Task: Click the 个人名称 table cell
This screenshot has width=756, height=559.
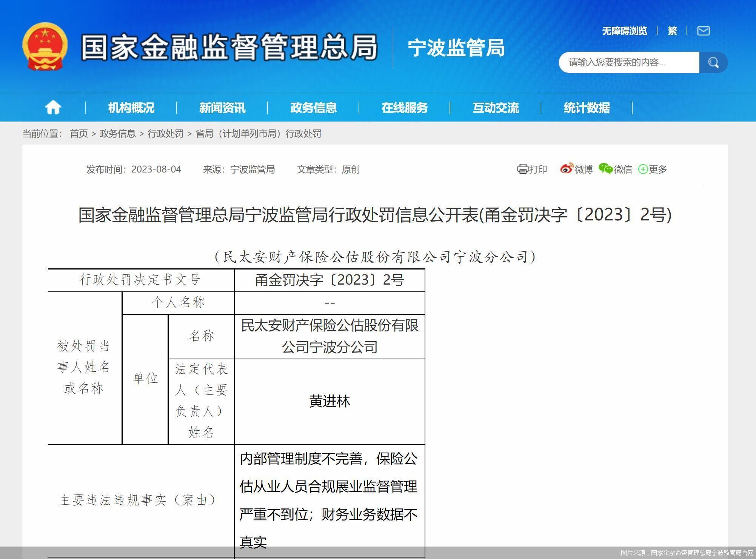Action: click(x=178, y=303)
